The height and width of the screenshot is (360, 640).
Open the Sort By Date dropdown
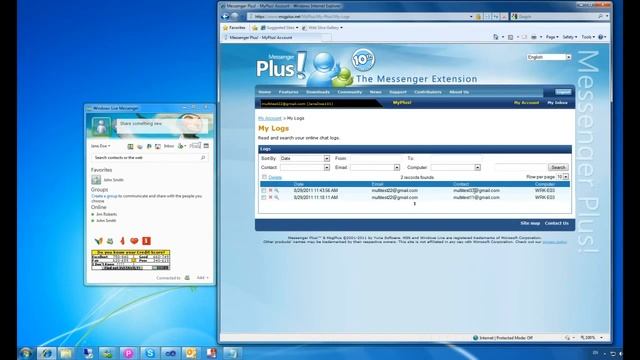click(305, 158)
